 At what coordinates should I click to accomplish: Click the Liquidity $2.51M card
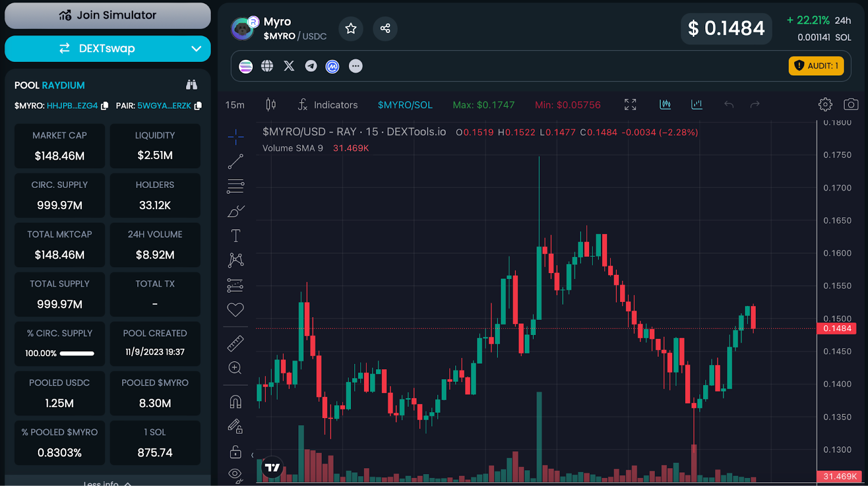click(x=155, y=146)
